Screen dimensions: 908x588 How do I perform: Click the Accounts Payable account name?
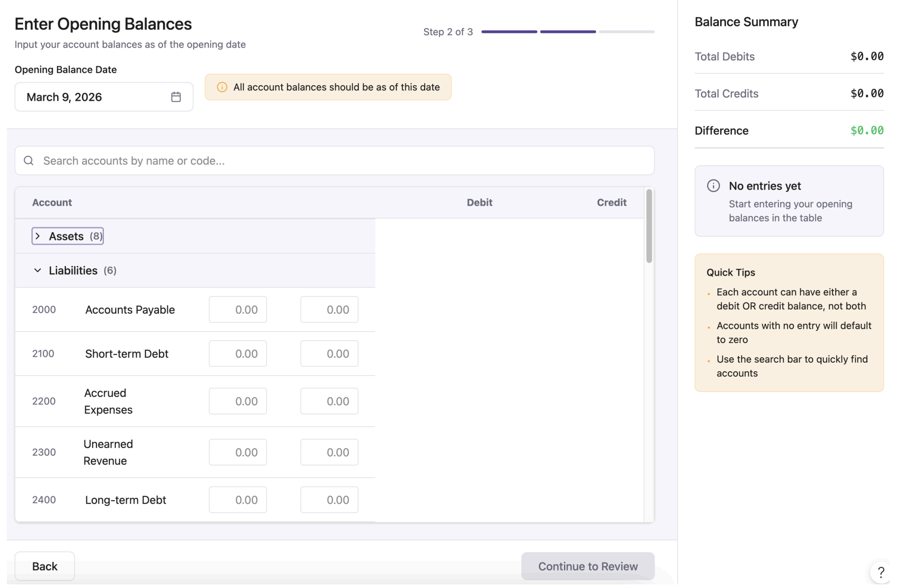130,310
